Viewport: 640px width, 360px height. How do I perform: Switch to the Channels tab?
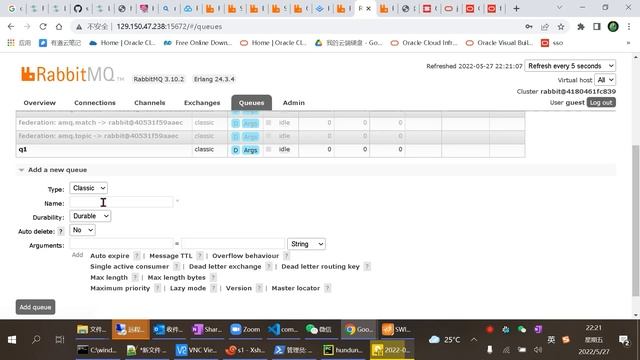[x=149, y=103]
